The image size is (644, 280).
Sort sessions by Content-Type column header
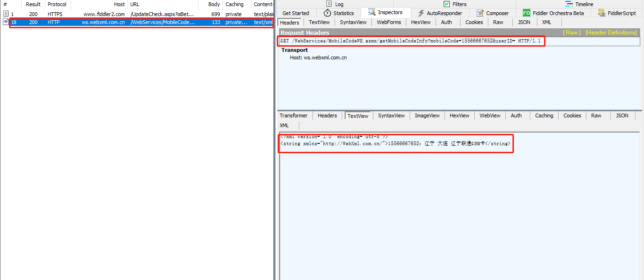[x=263, y=4]
